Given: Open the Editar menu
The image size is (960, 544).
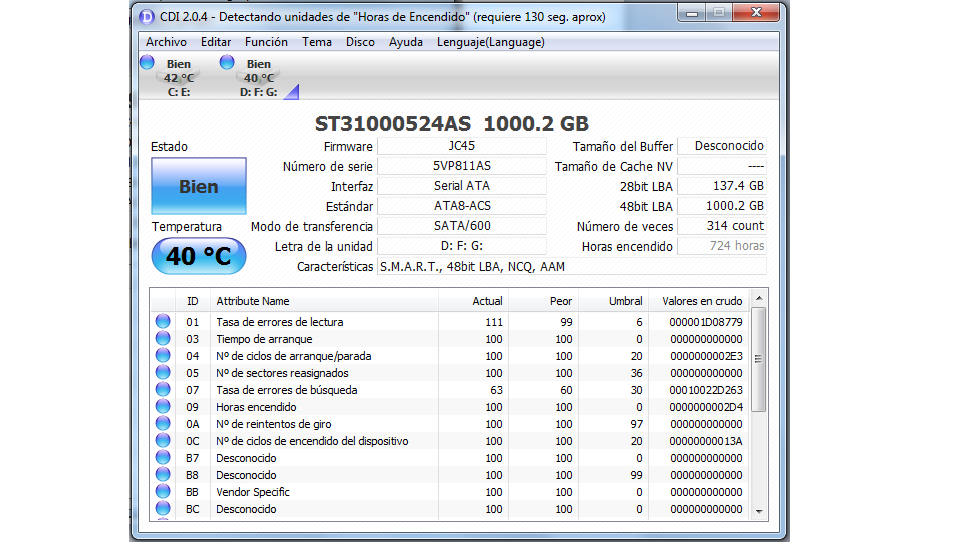Looking at the screenshot, I should click(x=216, y=42).
